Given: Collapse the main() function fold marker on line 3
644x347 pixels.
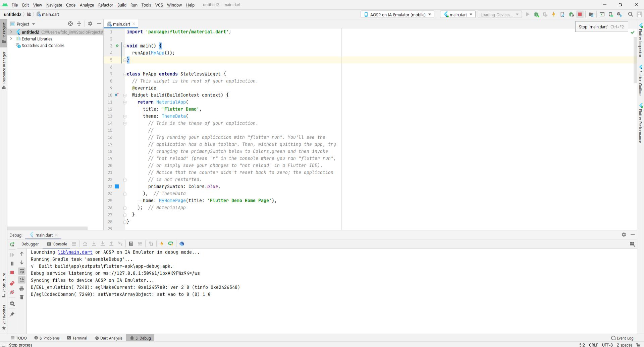Looking at the screenshot, I should click(125, 46).
